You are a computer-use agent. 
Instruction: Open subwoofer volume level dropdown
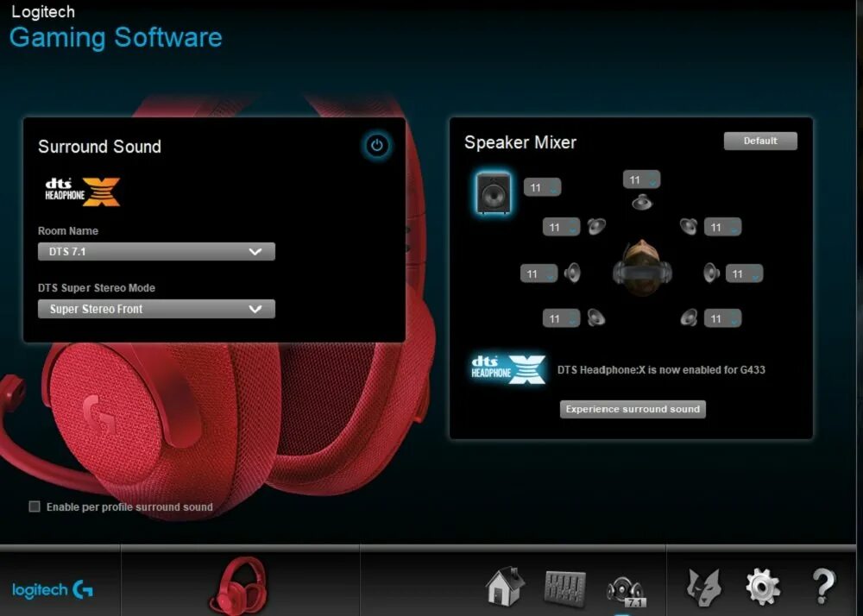[x=542, y=187]
